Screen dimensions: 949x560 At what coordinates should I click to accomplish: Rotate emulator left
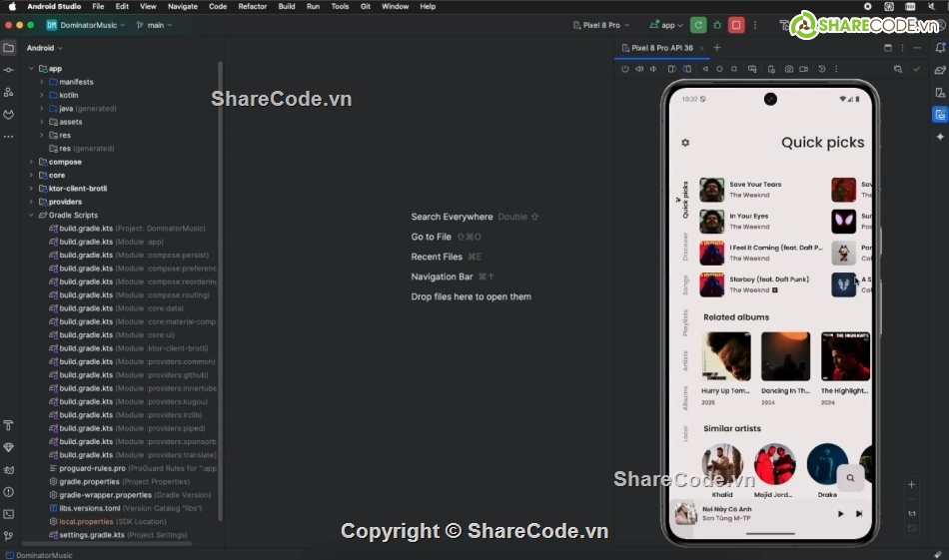click(672, 69)
